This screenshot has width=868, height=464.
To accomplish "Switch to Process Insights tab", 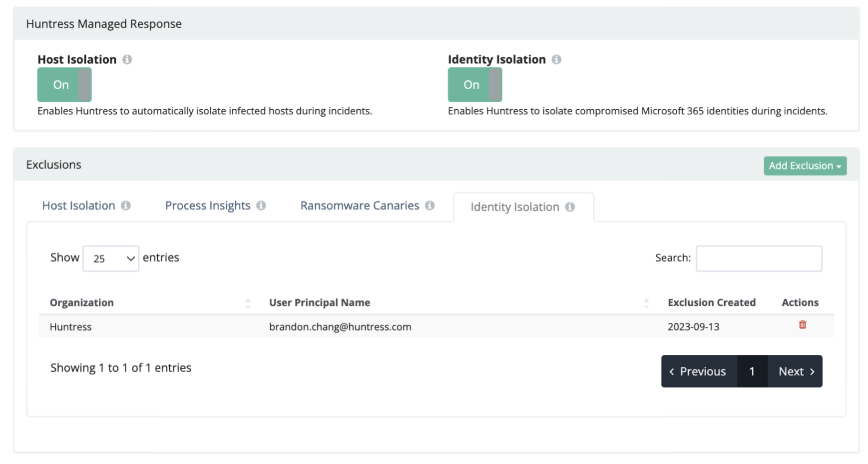I will tap(208, 206).
